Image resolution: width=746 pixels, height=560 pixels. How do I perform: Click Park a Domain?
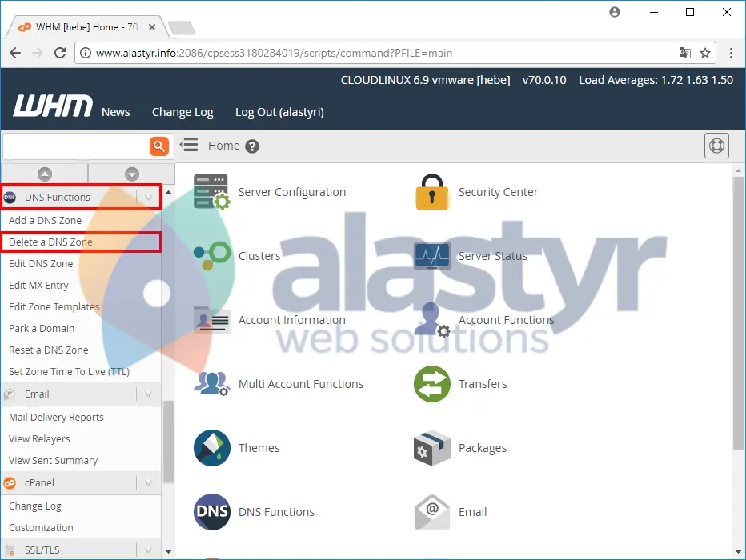(42, 329)
